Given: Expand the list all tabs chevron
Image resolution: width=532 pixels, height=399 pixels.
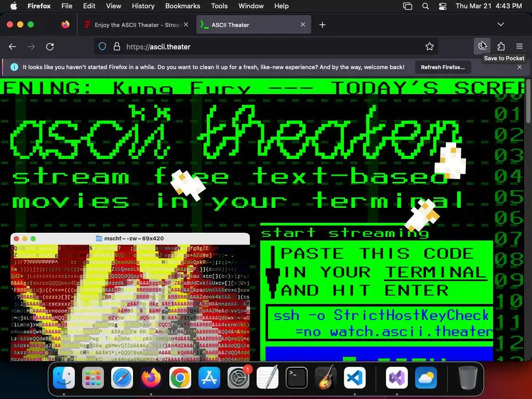Looking at the screenshot, I should (501, 24).
